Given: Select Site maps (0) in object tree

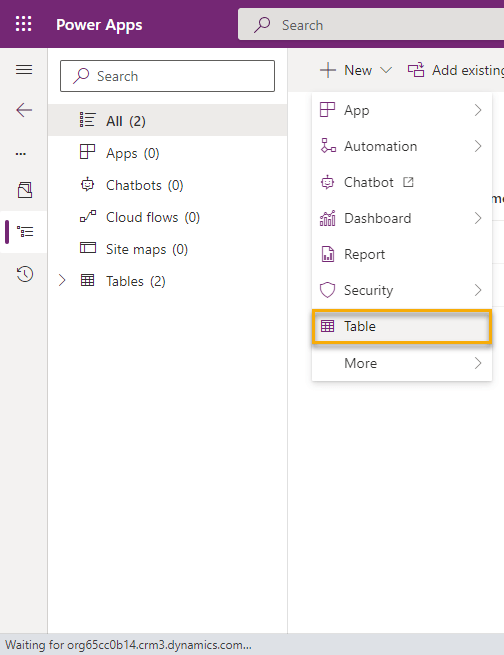Looking at the screenshot, I should point(168,249).
